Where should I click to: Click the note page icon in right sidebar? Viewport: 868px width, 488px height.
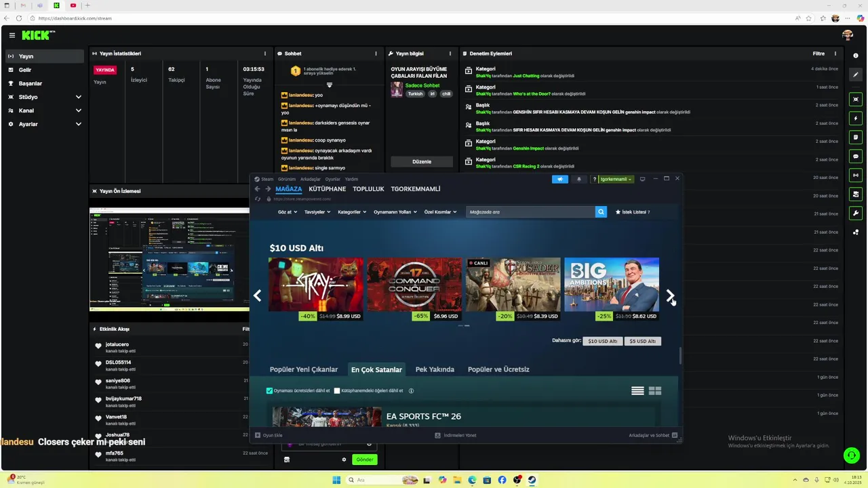(x=856, y=137)
